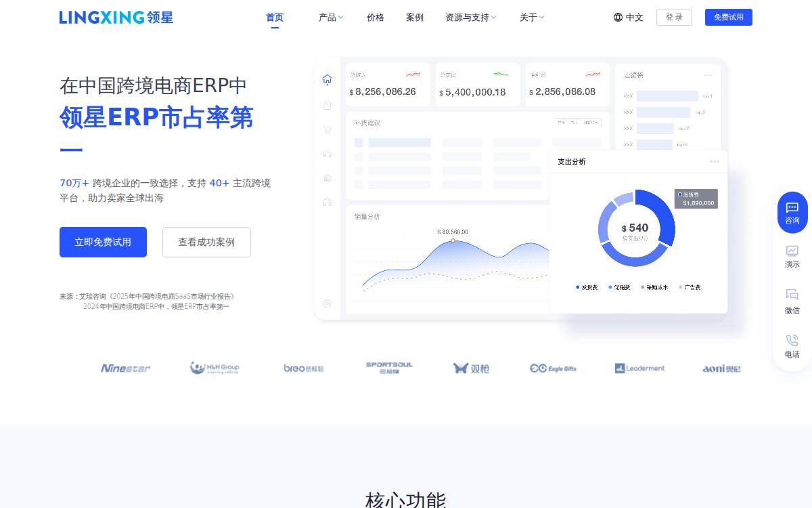Click the H&H Group logo
The image size is (812, 508).
(x=215, y=368)
